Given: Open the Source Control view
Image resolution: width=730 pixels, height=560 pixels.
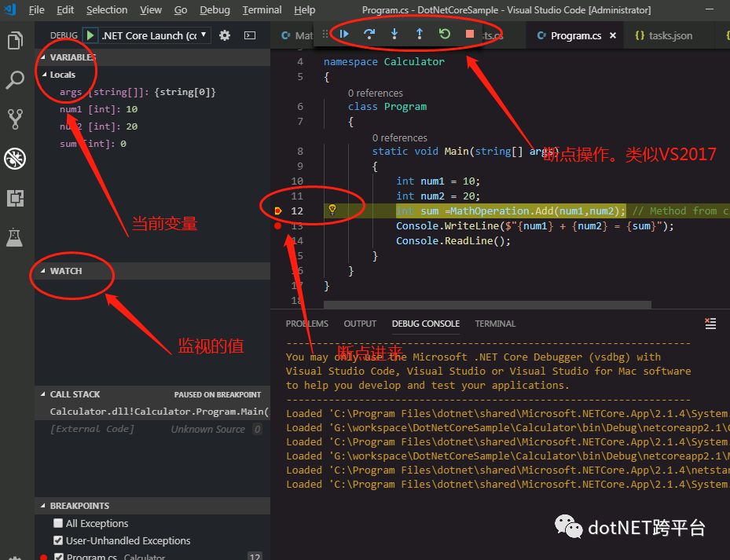Looking at the screenshot, I should tap(15, 119).
